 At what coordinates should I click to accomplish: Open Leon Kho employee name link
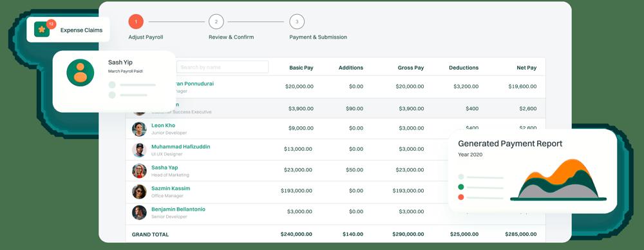click(x=163, y=126)
